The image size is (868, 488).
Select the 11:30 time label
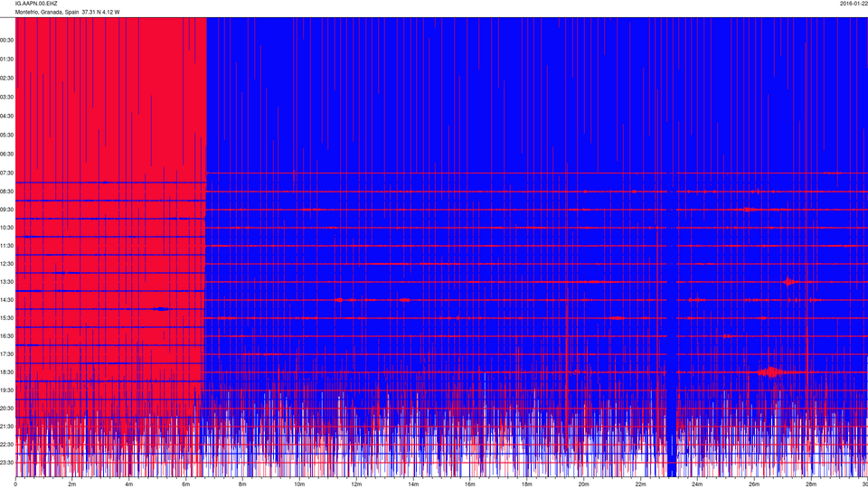click(x=6, y=246)
